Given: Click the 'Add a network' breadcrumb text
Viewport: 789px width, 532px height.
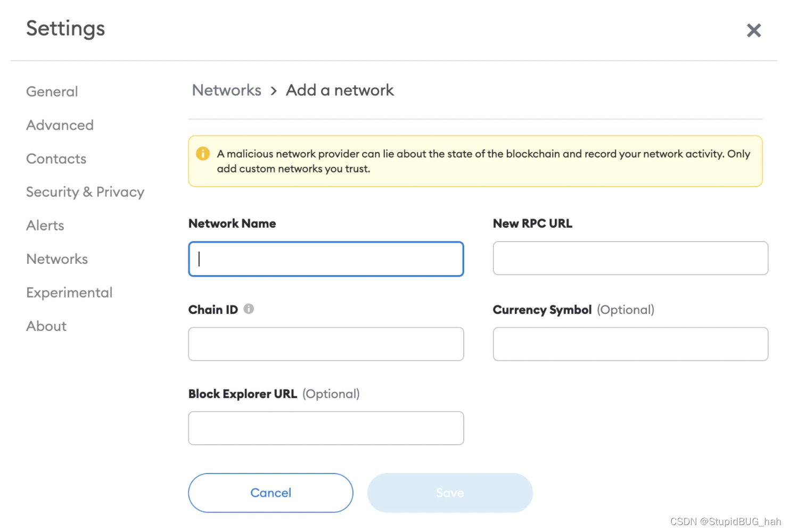Looking at the screenshot, I should click(340, 90).
